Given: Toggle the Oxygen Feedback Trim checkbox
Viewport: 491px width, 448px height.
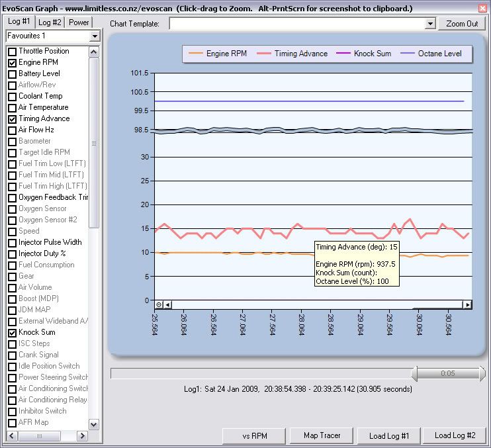Looking at the screenshot, I should (12, 198).
